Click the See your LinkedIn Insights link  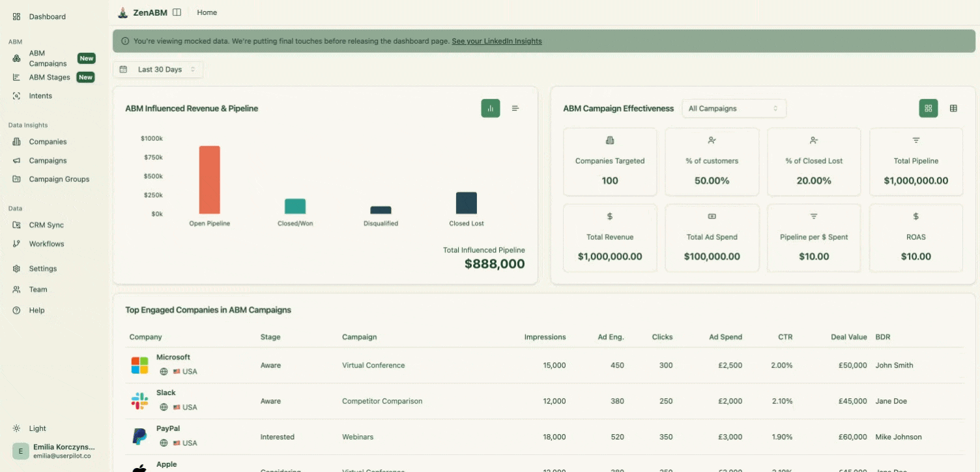tap(497, 41)
